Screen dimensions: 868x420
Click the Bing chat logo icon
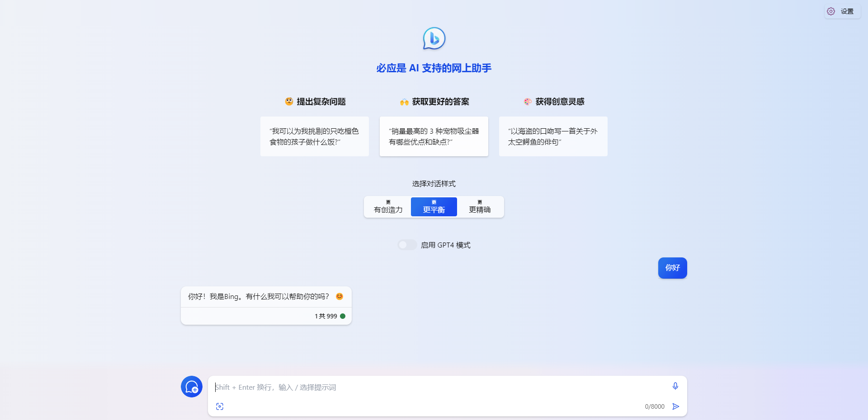point(434,38)
